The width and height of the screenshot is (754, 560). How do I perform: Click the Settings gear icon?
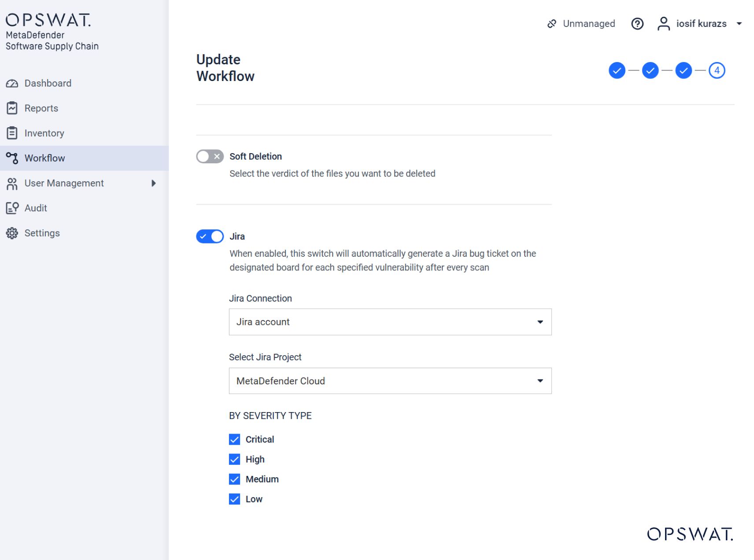click(x=12, y=232)
